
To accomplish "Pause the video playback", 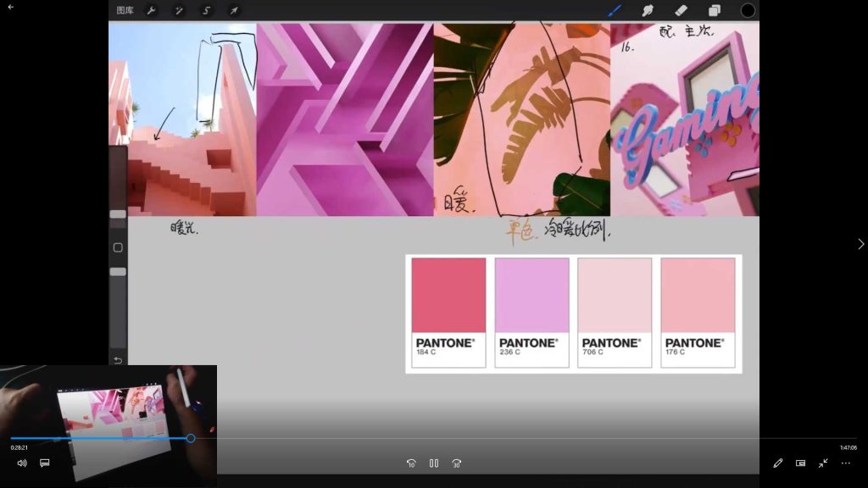I will pyautogui.click(x=434, y=463).
